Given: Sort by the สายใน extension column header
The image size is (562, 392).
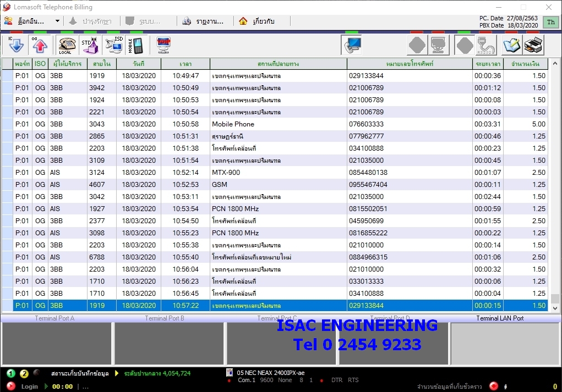Looking at the screenshot, I should pos(102,64).
